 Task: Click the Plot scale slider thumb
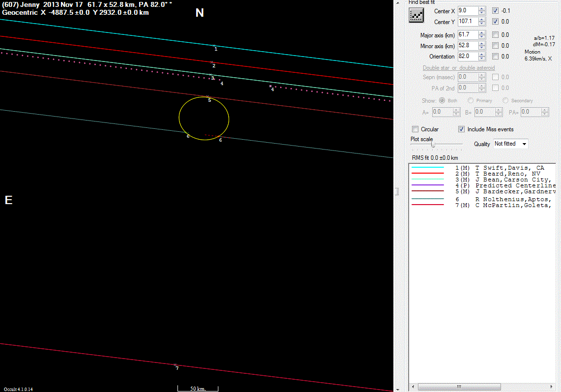pyautogui.click(x=433, y=144)
